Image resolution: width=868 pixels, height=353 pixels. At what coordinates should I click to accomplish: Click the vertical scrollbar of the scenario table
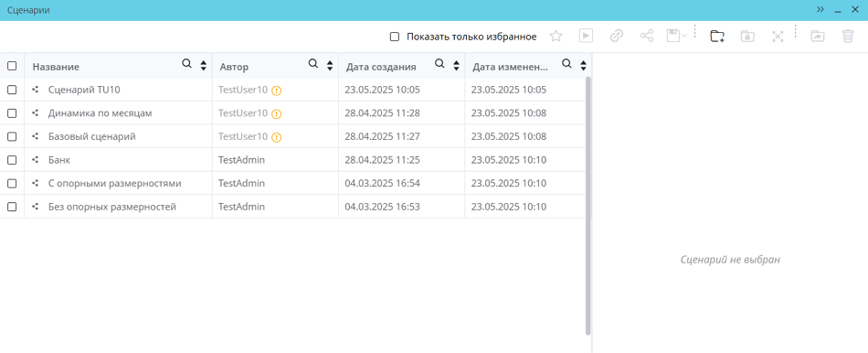[x=587, y=206]
